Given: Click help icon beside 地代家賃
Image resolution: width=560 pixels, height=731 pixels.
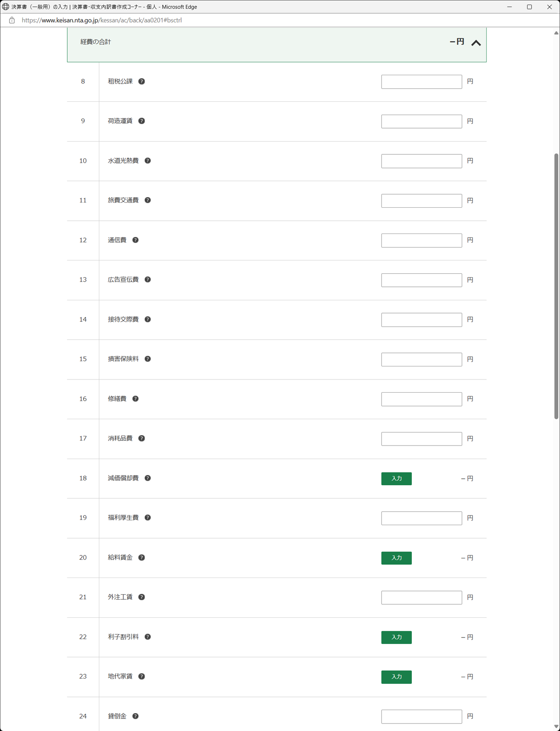Looking at the screenshot, I should [142, 676].
